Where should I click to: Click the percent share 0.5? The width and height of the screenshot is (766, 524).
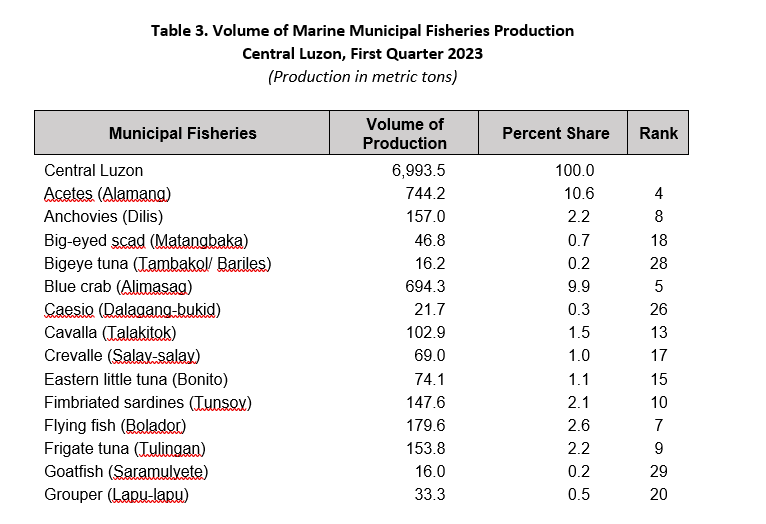click(x=579, y=494)
